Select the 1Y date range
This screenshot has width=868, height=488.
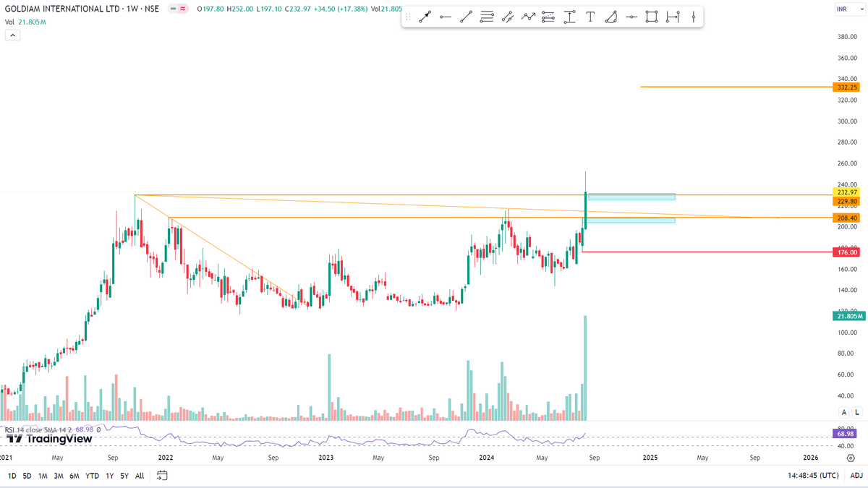click(109, 476)
